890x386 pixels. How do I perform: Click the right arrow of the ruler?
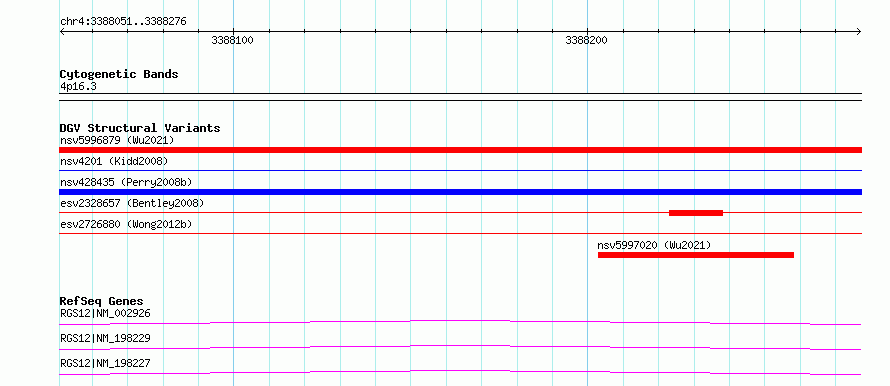[x=858, y=32]
